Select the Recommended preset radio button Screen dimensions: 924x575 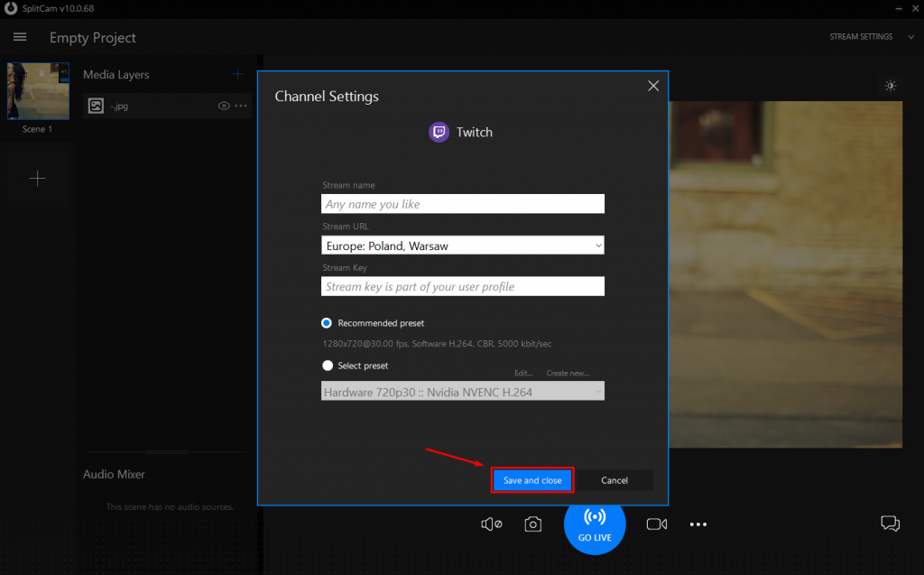click(x=327, y=323)
